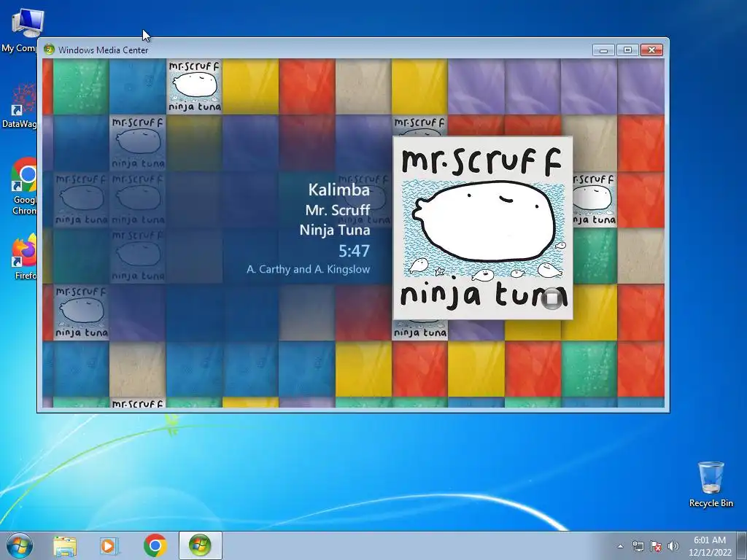
Task: Open the Windows Start menu
Action: [20, 545]
